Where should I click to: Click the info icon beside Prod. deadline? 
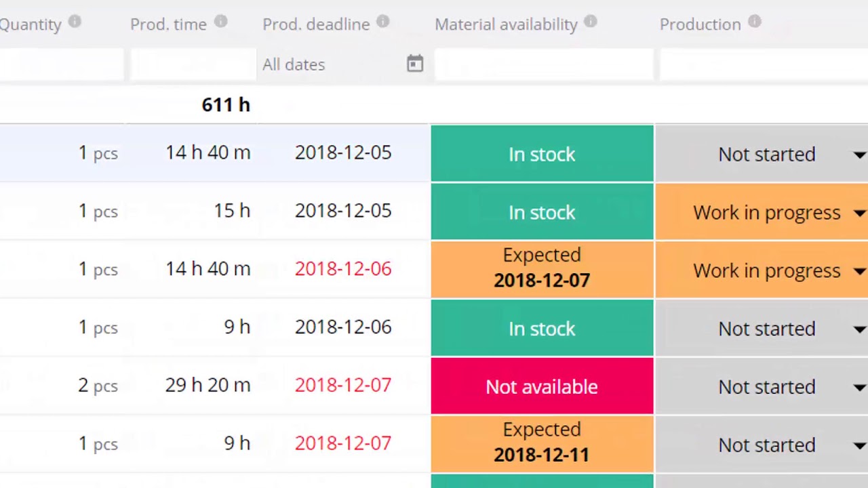click(x=383, y=22)
